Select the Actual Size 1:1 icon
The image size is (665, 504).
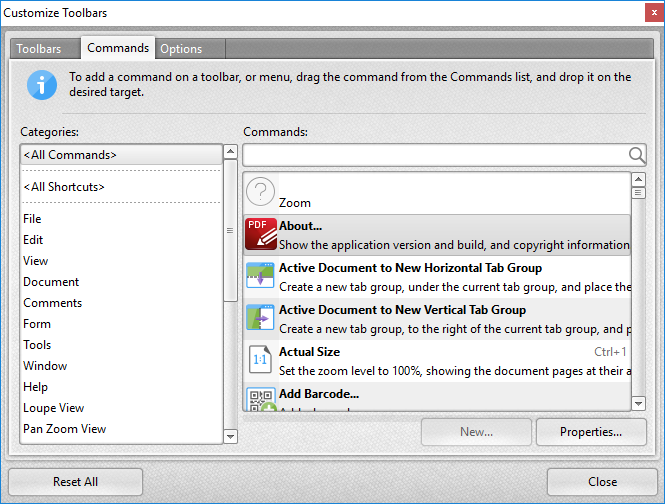pos(261,361)
